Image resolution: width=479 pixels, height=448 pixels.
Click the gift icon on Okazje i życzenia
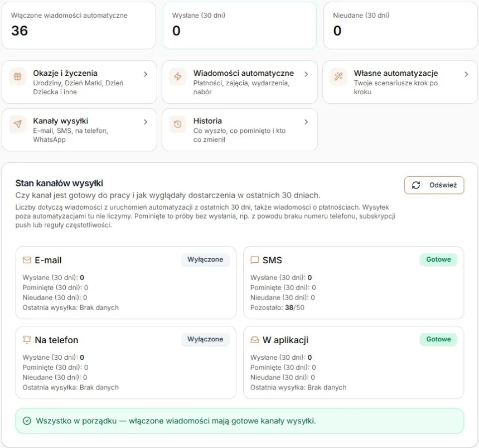point(18,76)
